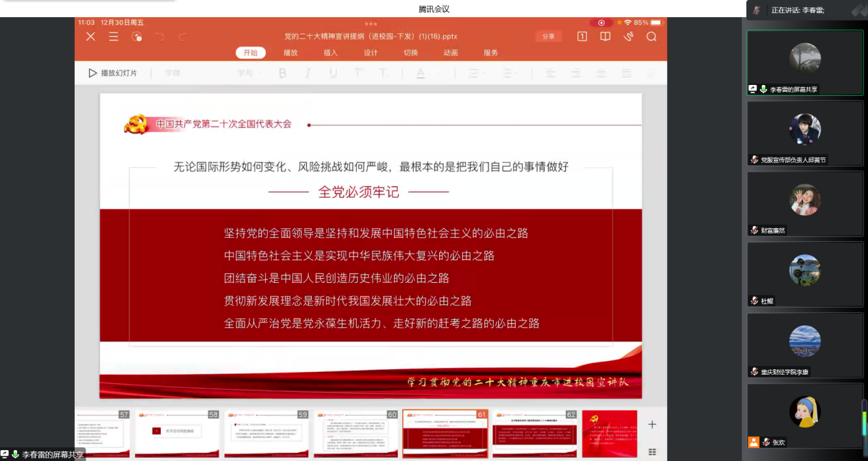Toggle underline formatting

333,73
